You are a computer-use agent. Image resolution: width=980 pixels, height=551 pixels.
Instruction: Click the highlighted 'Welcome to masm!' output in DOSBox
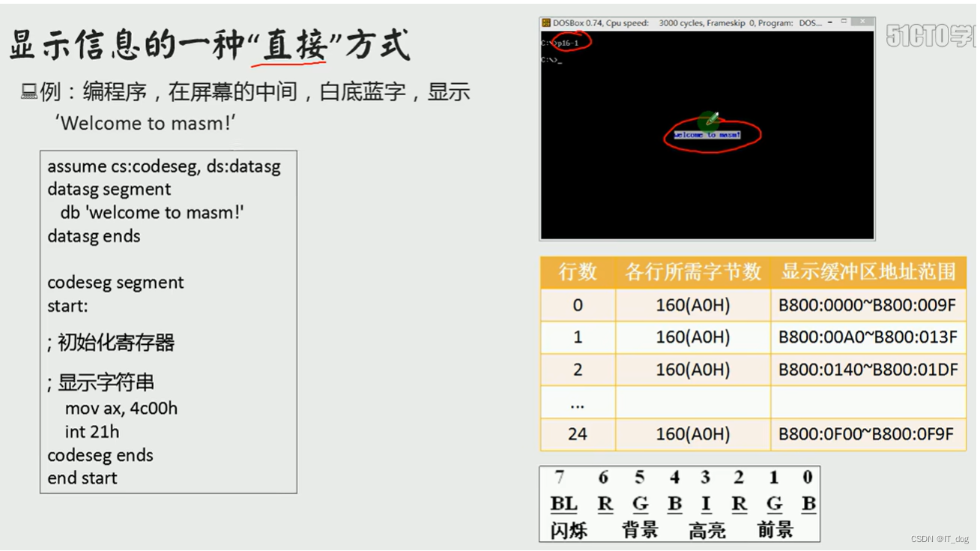point(707,135)
